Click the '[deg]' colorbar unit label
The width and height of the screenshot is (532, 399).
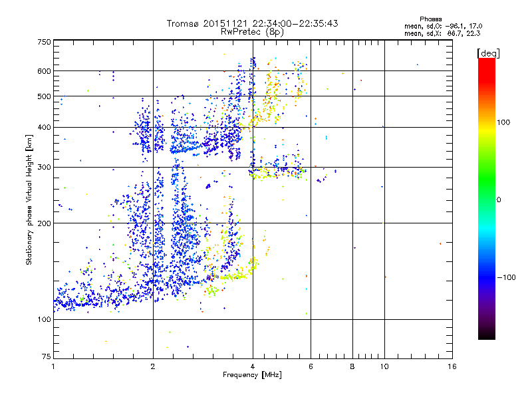(x=488, y=53)
